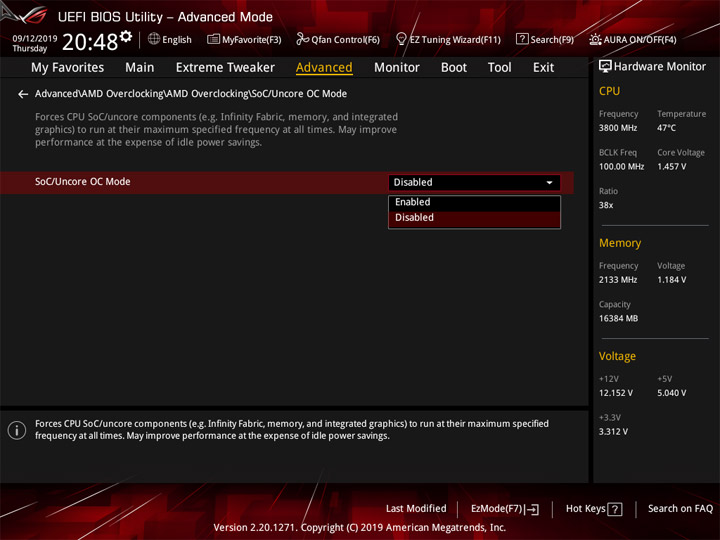This screenshot has width=720, height=540.
Task: Open the Tool tab
Action: click(x=500, y=68)
